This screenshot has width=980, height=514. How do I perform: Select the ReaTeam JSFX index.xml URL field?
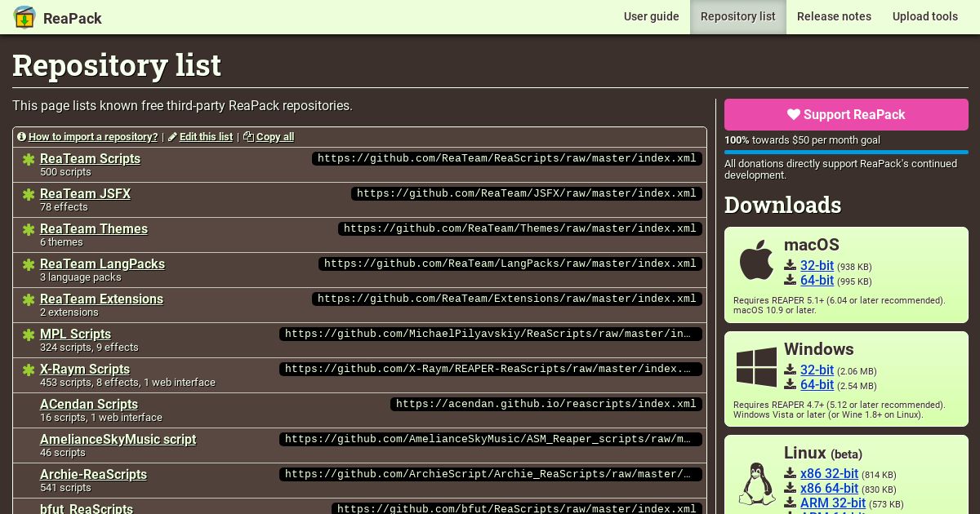point(527,193)
